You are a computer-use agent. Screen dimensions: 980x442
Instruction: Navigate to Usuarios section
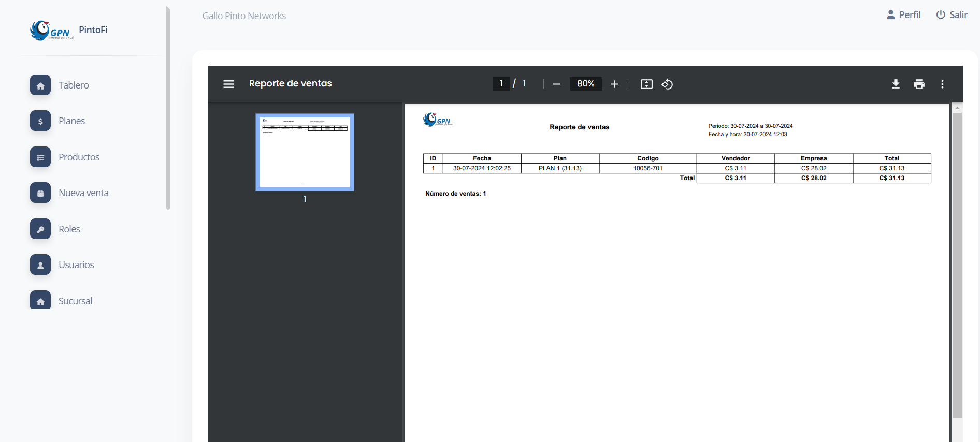76,265
